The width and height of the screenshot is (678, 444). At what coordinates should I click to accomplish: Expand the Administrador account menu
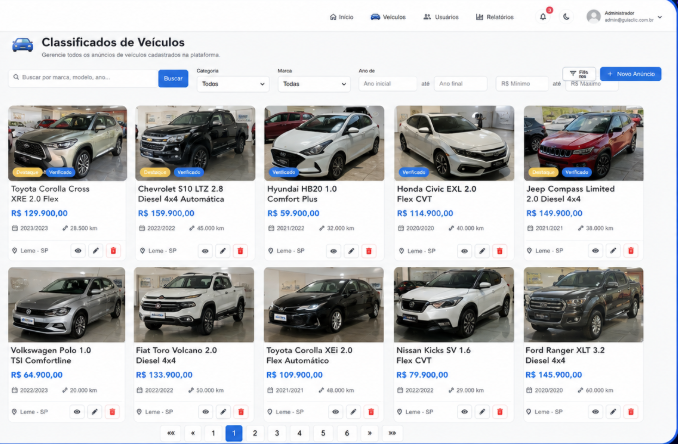[x=624, y=17]
